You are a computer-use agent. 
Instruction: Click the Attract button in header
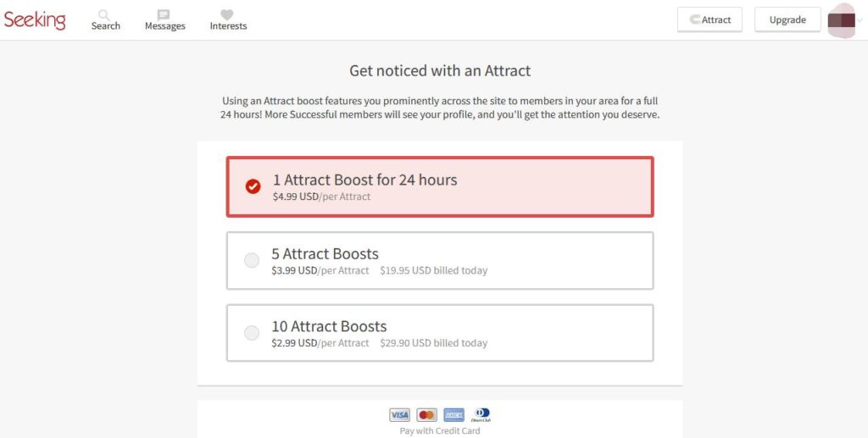pyautogui.click(x=709, y=19)
